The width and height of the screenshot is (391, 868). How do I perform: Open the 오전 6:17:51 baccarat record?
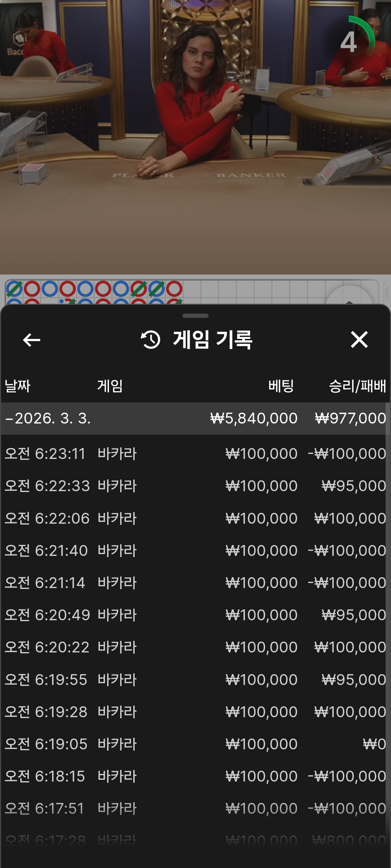(195, 809)
